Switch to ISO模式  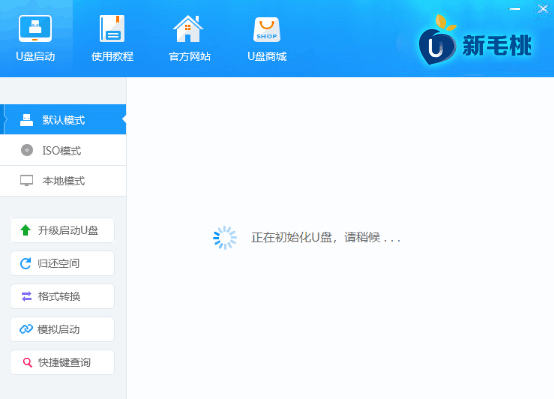click(x=63, y=150)
